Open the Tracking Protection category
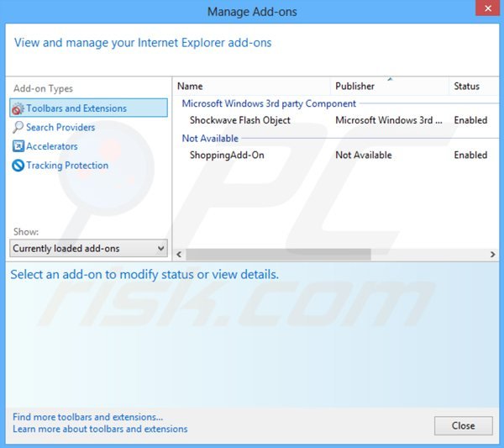This screenshot has height=448, width=504. (x=67, y=166)
